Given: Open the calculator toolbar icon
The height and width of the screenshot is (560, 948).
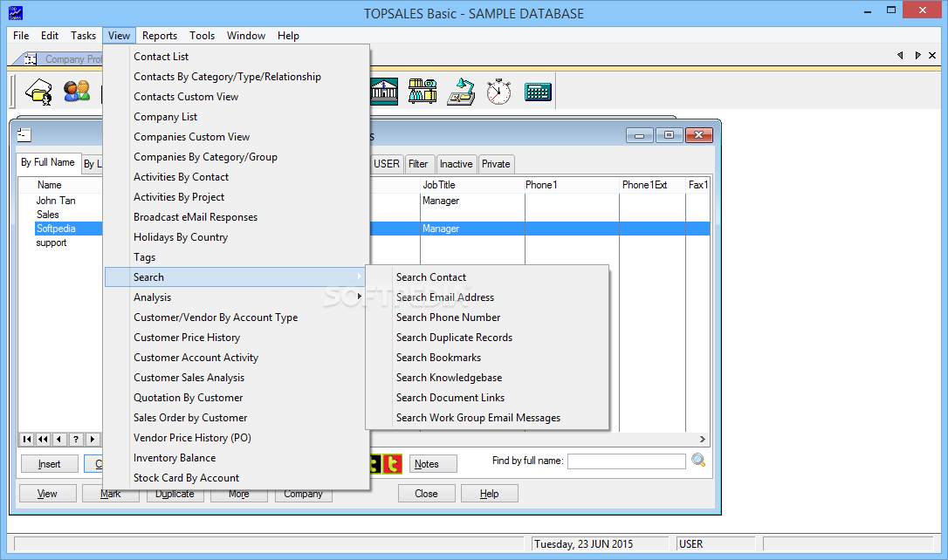Looking at the screenshot, I should [x=538, y=92].
